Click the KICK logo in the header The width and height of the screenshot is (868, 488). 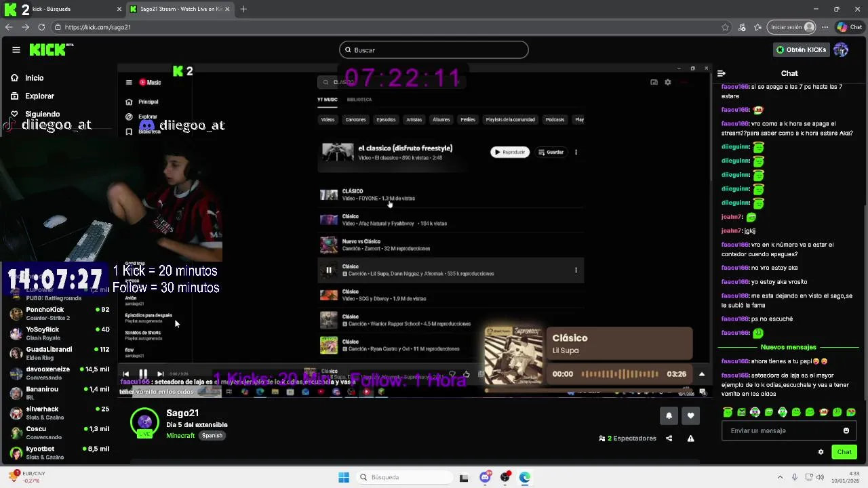point(51,49)
